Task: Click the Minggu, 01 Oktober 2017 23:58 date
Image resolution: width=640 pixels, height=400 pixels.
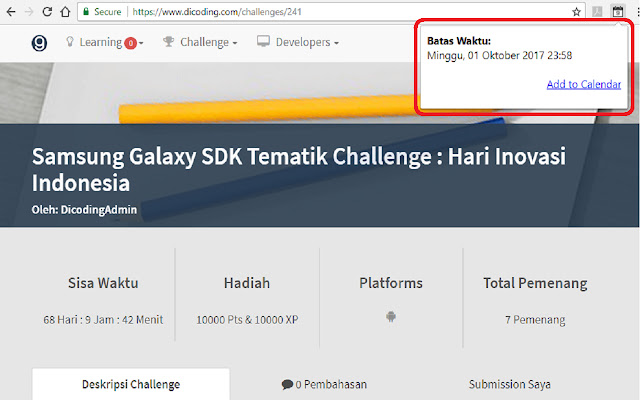Action: [x=499, y=56]
